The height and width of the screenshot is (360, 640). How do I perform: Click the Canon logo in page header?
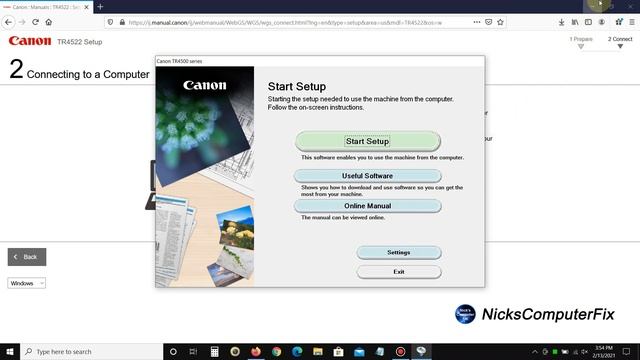tap(30, 41)
